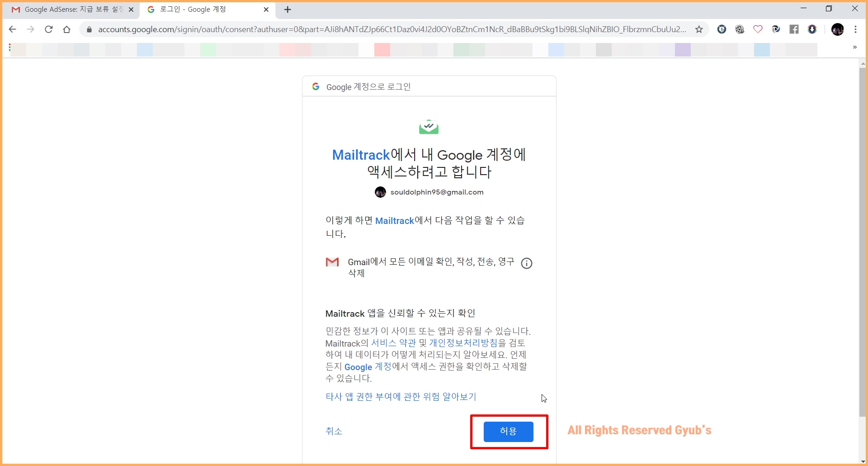Image resolution: width=868 pixels, height=466 pixels.
Task: Click 'Google 계정으로 로그인' header text
Action: 368,87
